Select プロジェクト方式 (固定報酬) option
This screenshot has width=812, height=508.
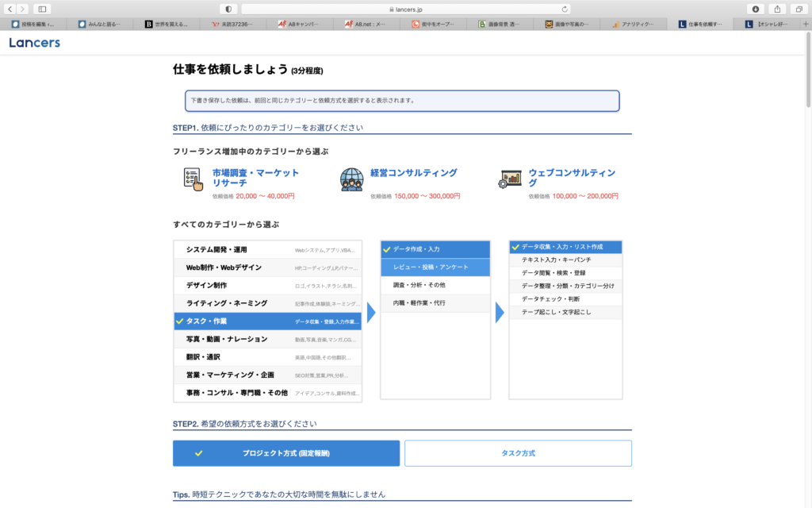coord(286,453)
